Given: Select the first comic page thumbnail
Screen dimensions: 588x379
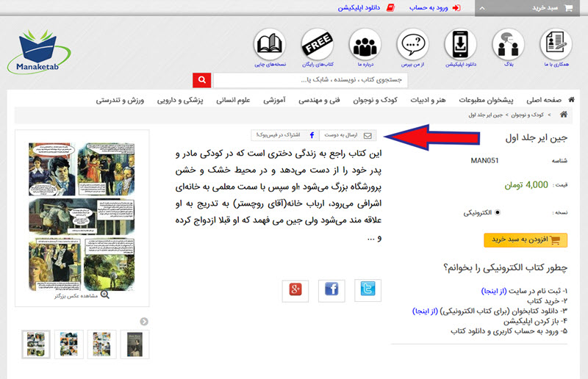Looking at the screenshot, I should [x=36, y=344].
